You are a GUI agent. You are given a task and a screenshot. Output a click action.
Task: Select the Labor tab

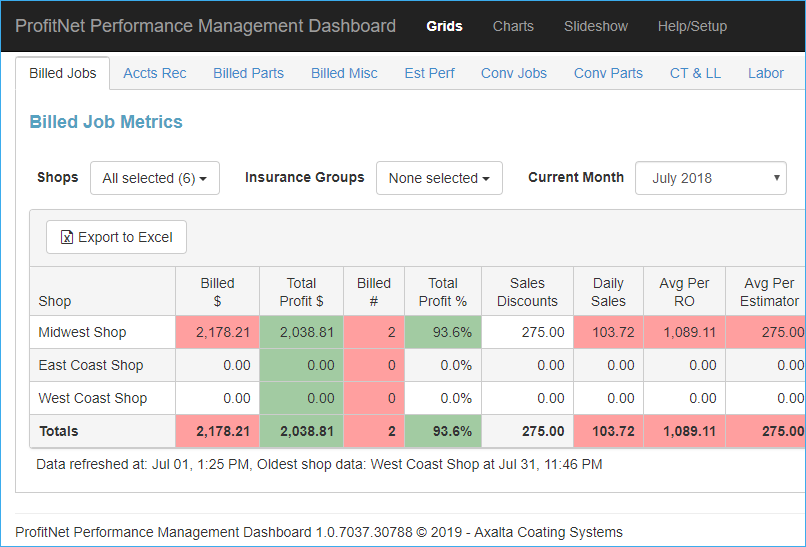pos(766,73)
